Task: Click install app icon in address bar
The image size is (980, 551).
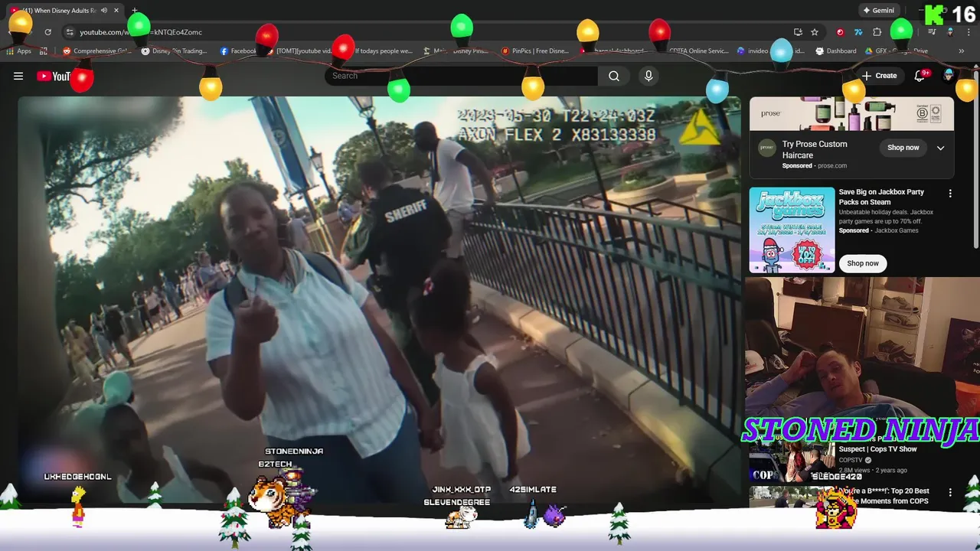Action: pos(798,32)
